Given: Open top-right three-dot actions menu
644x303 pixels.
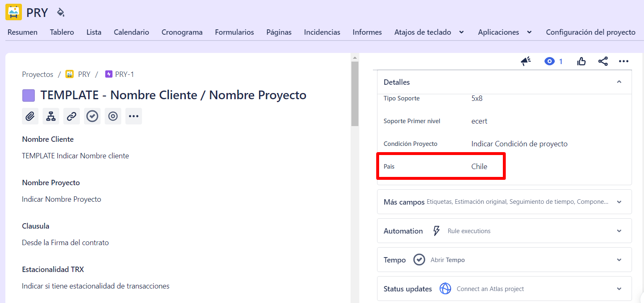Looking at the screenshot, I should [624, 61].
